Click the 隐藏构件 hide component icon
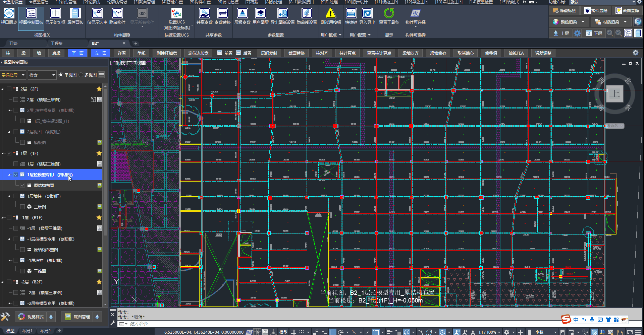The height and width of the screenshot is (335, 644). point(117,13)
